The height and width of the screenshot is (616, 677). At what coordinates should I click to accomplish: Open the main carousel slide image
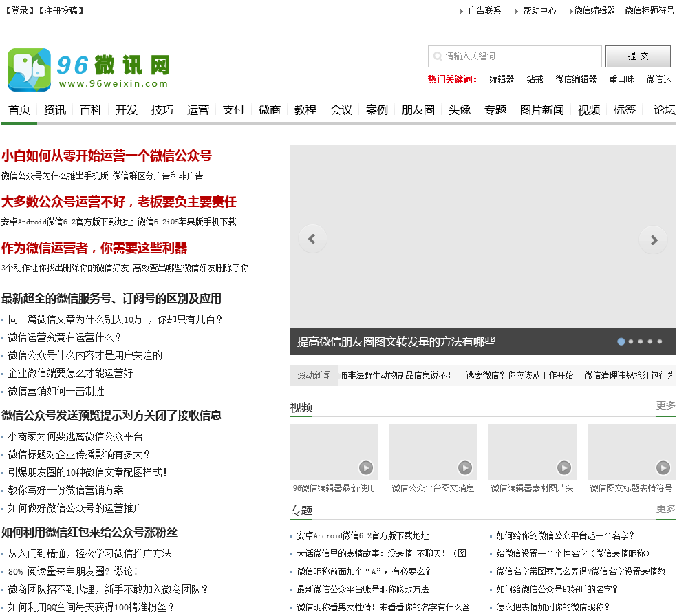pos(483,236)
